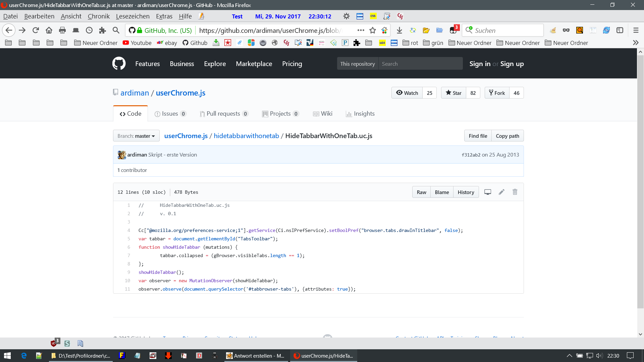Image resolution: width=644 pixels, height=362 pixels.
Task: Switch to the Issues tab
Action: pos(170,114)
